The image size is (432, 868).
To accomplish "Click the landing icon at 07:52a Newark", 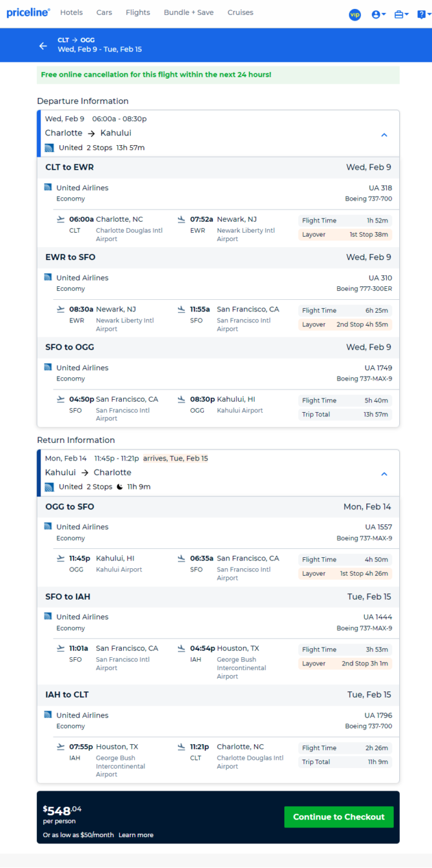I will click(x=182, y=219).
